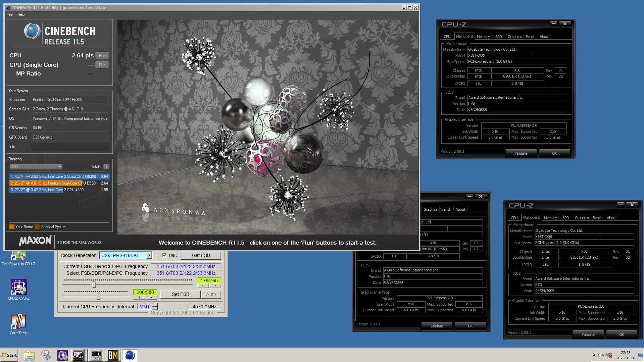Screen dimensions: 644x362
Task: Click the 206/380 slider thumb
Action: pos(98,296)
